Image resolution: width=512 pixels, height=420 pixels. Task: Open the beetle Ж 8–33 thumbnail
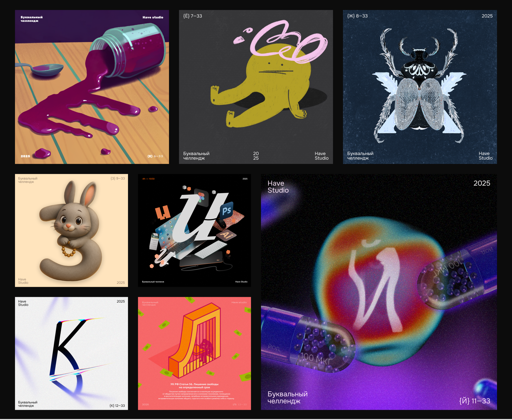pyautogui.click(x=420, y=87)
